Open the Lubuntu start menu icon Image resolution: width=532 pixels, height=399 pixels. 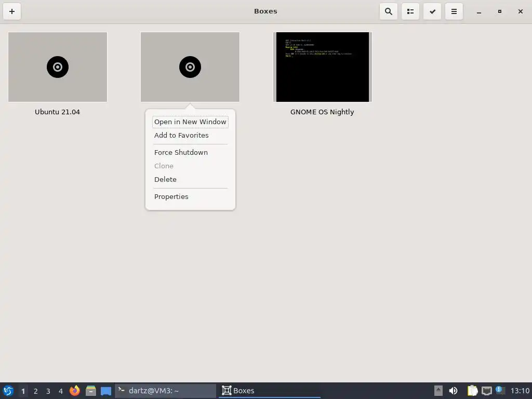pyautogui.click(x=8, y=391)
